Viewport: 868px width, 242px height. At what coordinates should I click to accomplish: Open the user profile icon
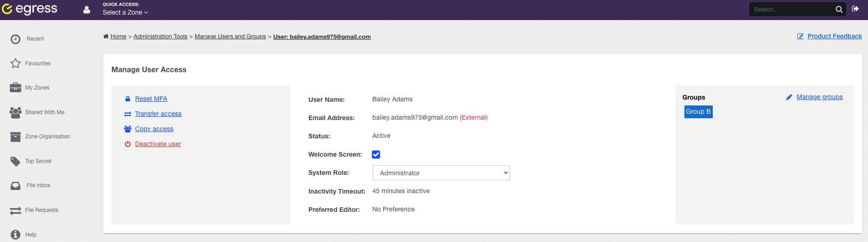point(87,10)
